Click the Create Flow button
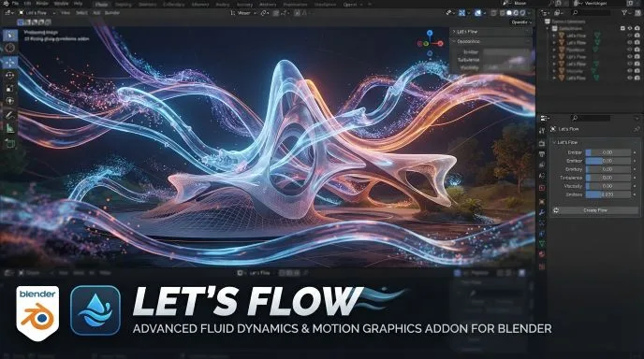 click(x=595, y=210)
